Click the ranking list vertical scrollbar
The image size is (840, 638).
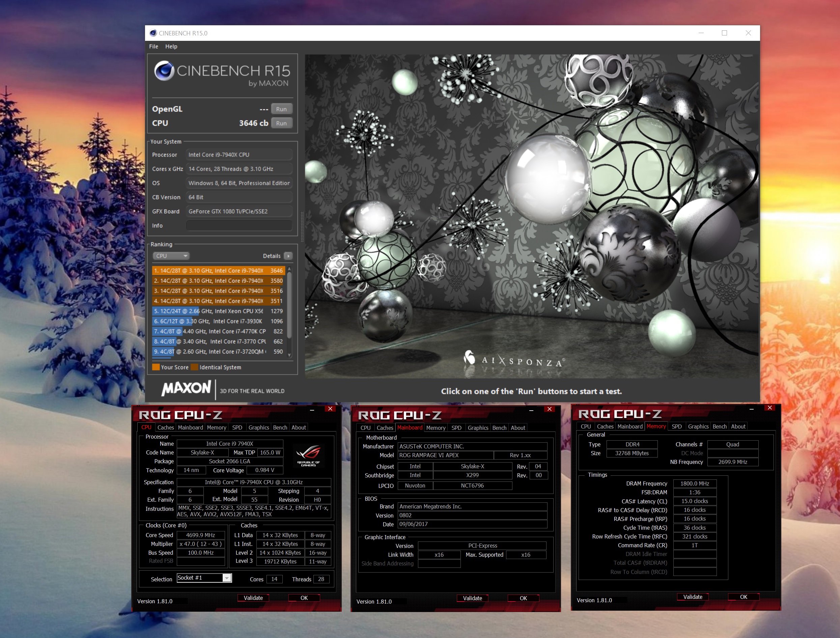pos(289,305)
